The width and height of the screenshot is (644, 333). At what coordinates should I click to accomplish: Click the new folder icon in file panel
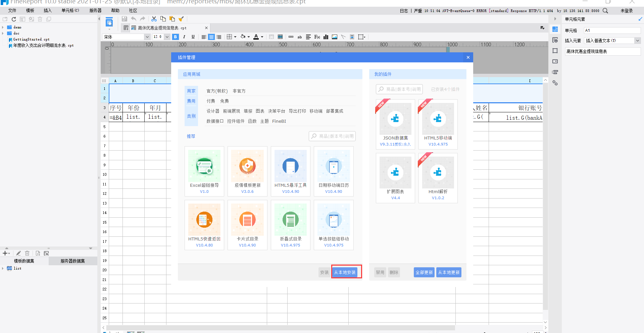click(5, 19)
